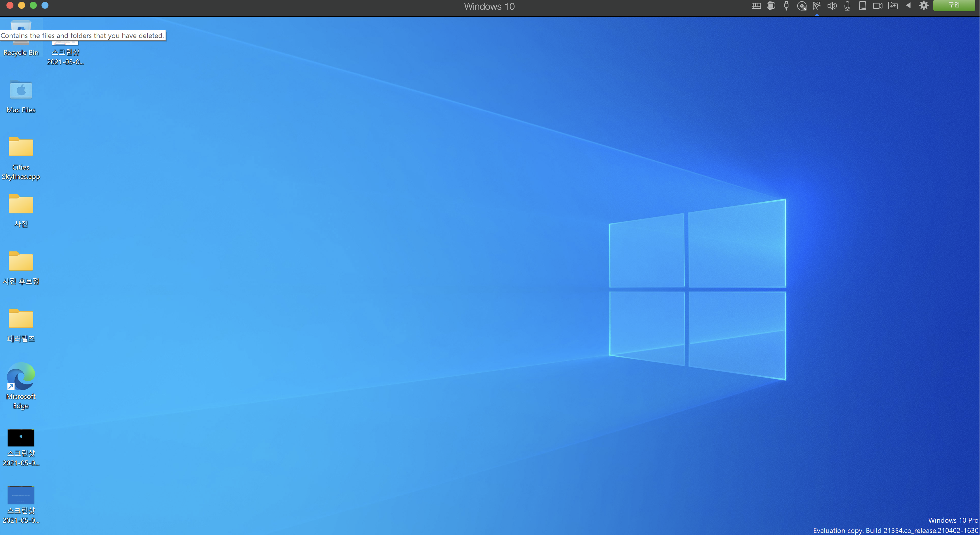Open the network web icon
Viewport: 980px width, 535px height.
[817, 6]
